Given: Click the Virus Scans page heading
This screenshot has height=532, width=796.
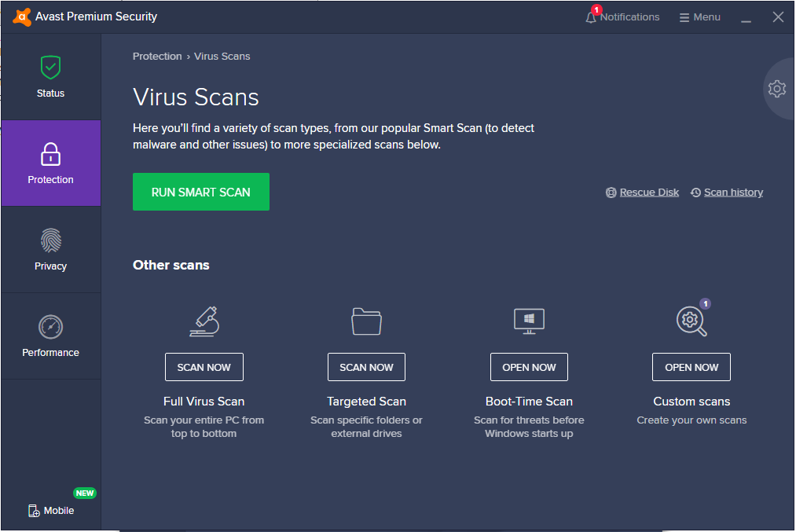Looking at the screenshot, I should pyautogui.click(x=196, y=97).
